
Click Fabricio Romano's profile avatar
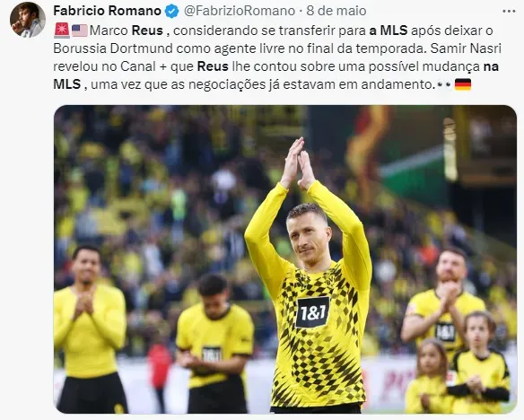click(x=28, y=20)
